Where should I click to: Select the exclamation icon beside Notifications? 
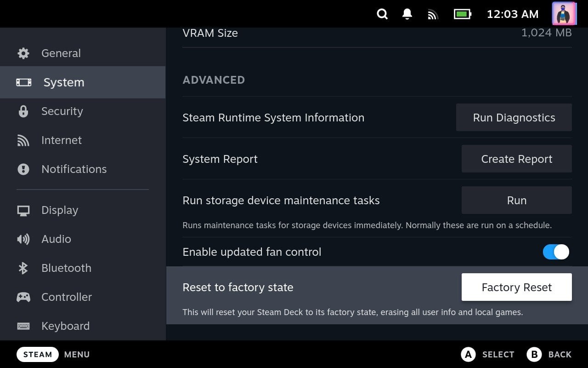click(23, 169)
